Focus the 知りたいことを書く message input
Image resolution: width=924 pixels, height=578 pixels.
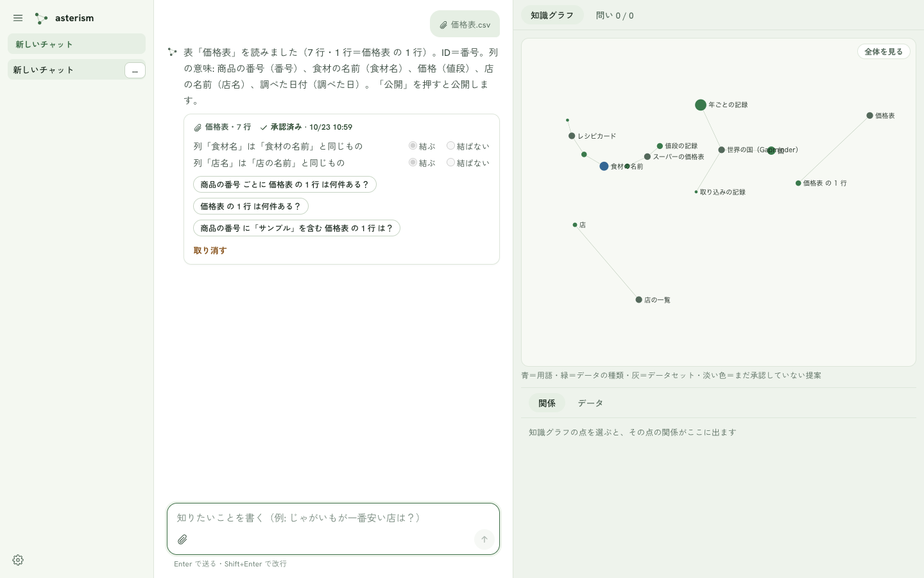(333, 518)
